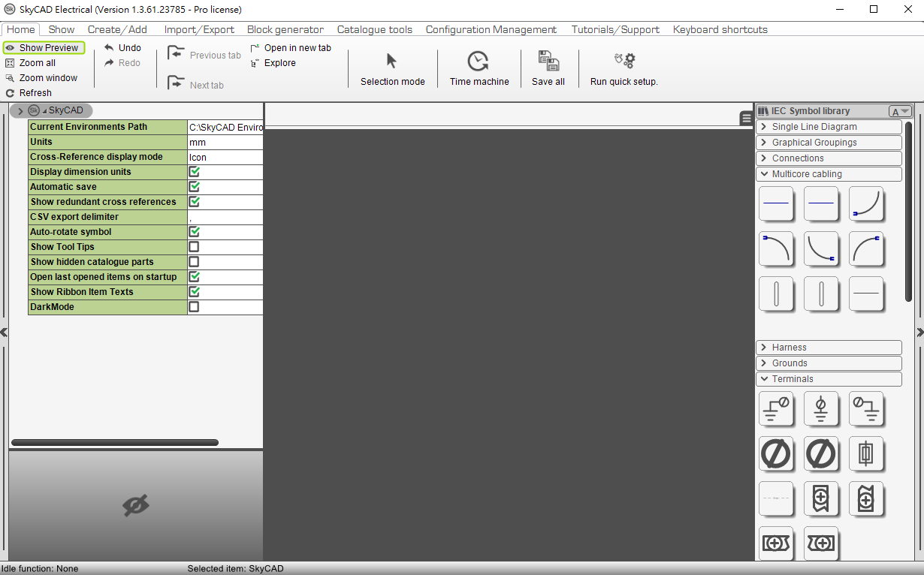924x575 pixels.
Task: Collapse the Multicore cabling section
Action: pos(828,174)
